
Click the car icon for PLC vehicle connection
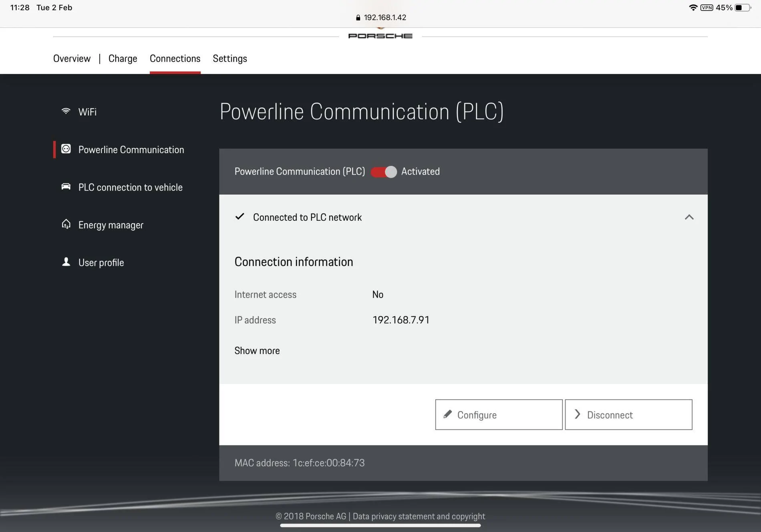(x=66, y=186)
